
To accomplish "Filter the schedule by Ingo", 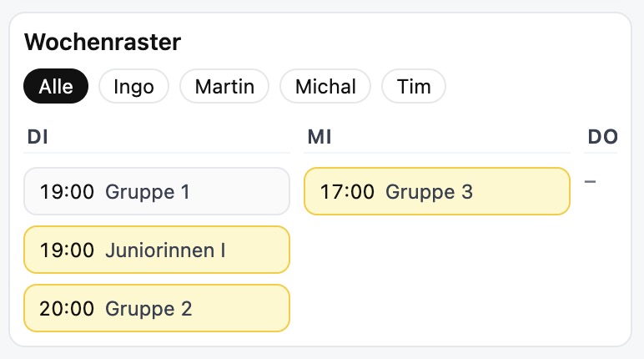I will tap(133, 86).
